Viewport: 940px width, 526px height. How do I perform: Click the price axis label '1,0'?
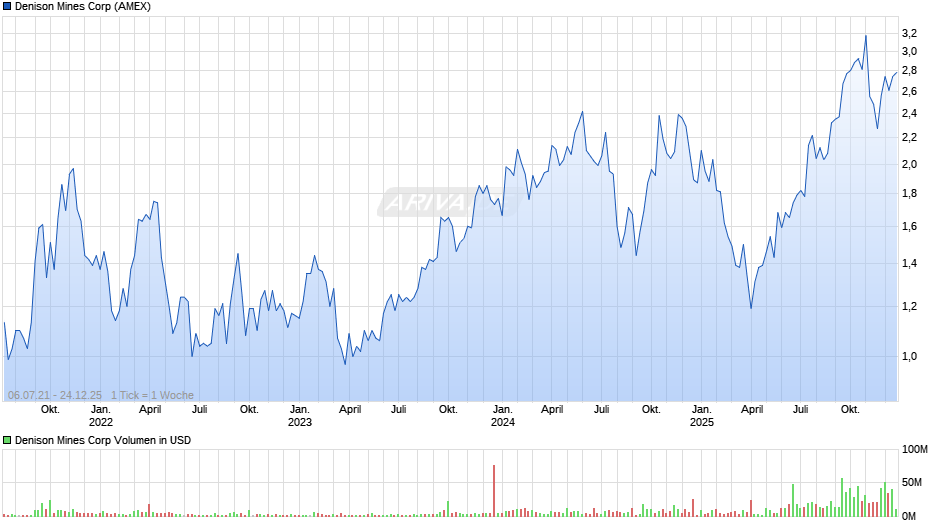pos(909,356)
